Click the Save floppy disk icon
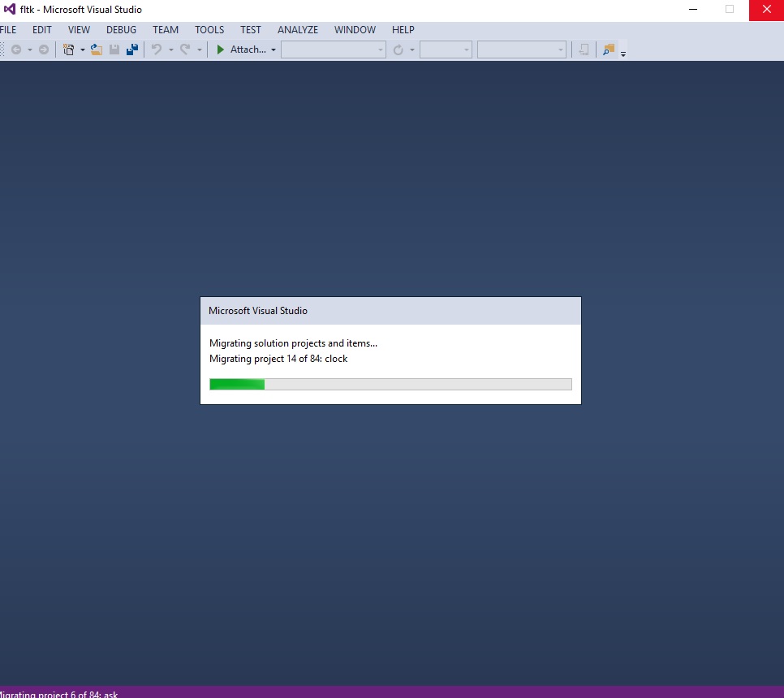This screenshot has width=784, height=698. (x=114, y=50)
